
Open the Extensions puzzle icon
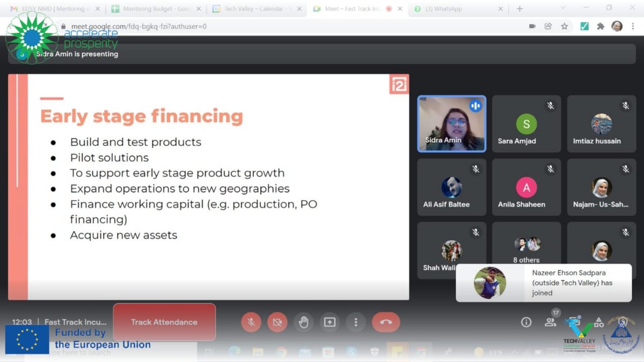pyautogui.click(x=601, y=26)
